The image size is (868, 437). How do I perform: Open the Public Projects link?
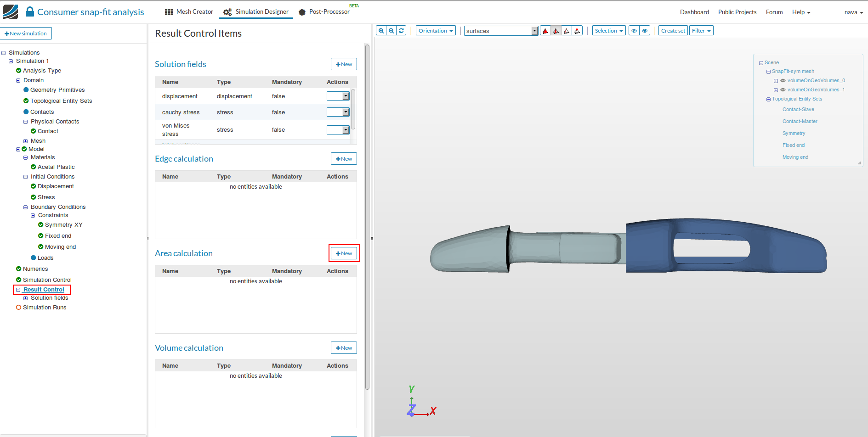click(x=737, y=12)
